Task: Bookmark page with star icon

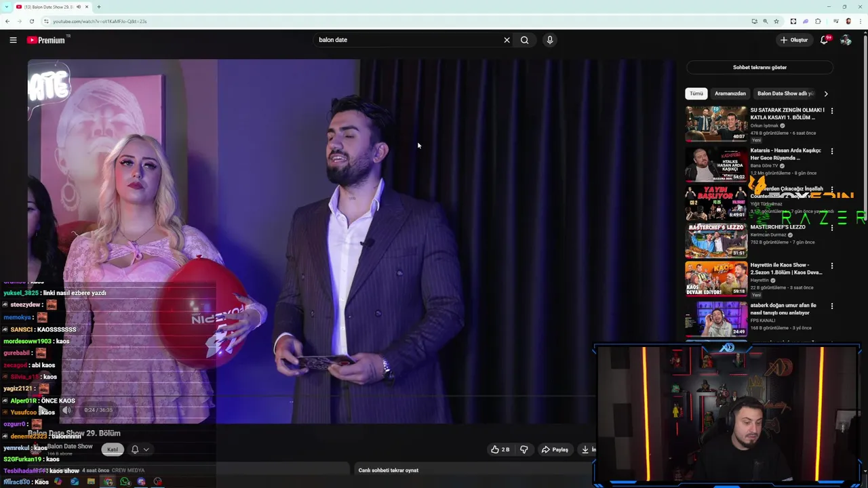Action: click(x=776, y=21)
